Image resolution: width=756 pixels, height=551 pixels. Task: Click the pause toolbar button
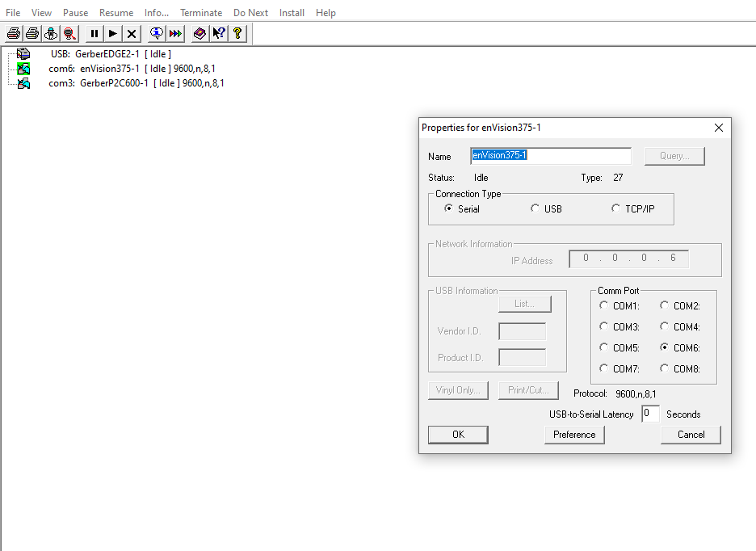(x=94, y=33)
